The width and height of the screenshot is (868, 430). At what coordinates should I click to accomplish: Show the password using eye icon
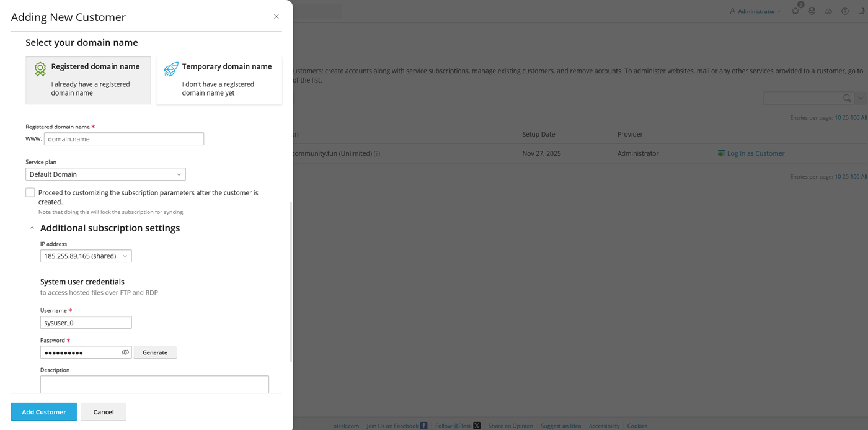125,352
